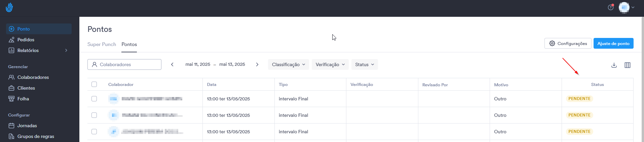Switch to the Super Punch tab
This screenshot has width=644, height=142.
pyautogui.click(x=102, y=44)
